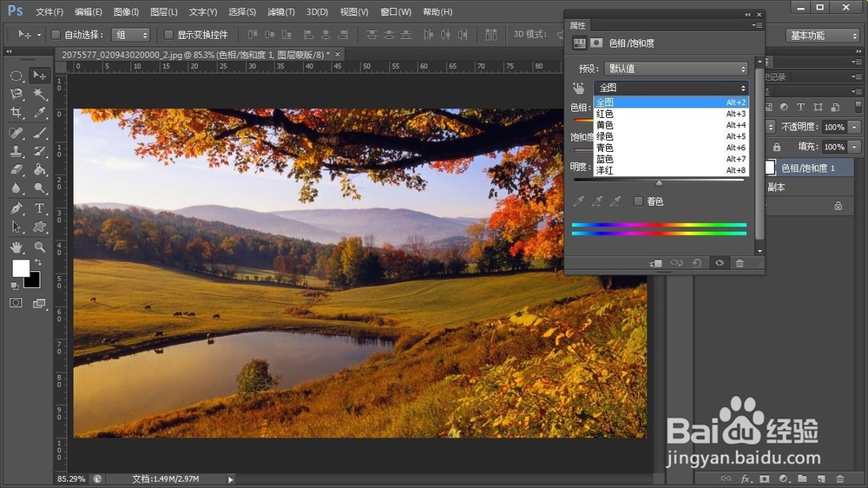Open the 组 auto-select dropdown
The image size is (868, 488).
131,35
